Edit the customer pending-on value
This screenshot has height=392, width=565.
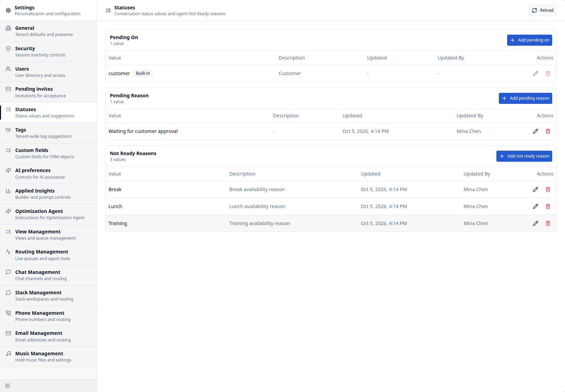(x=536, y=73)
